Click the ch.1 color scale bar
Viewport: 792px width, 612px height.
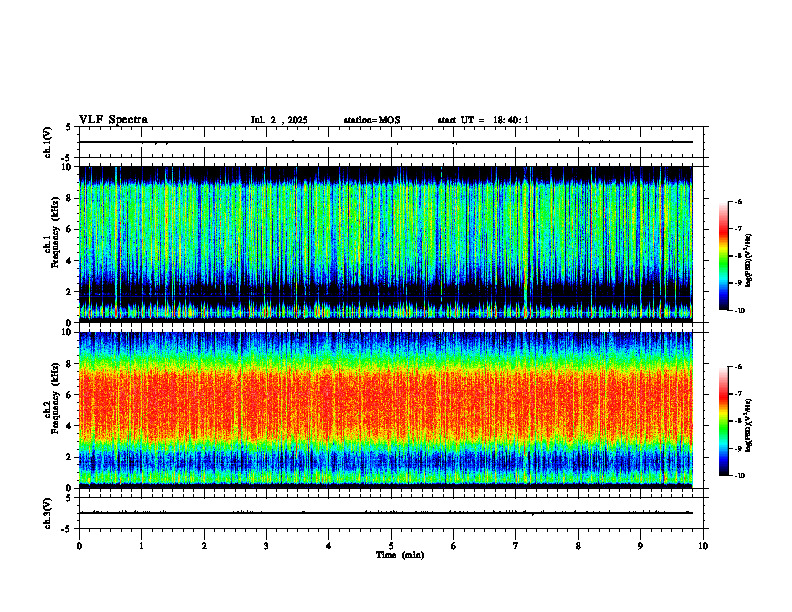(x=724, y=256)
